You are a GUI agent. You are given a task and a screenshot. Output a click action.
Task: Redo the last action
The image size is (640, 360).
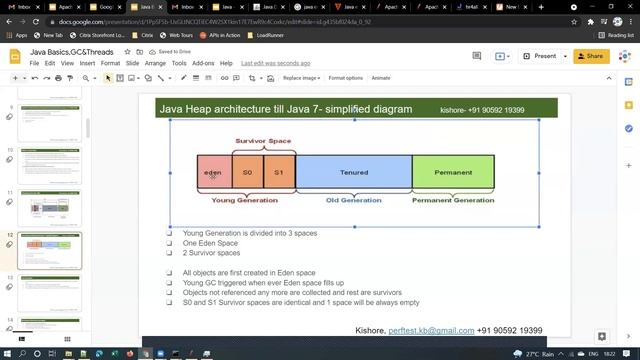click(47, 78)
